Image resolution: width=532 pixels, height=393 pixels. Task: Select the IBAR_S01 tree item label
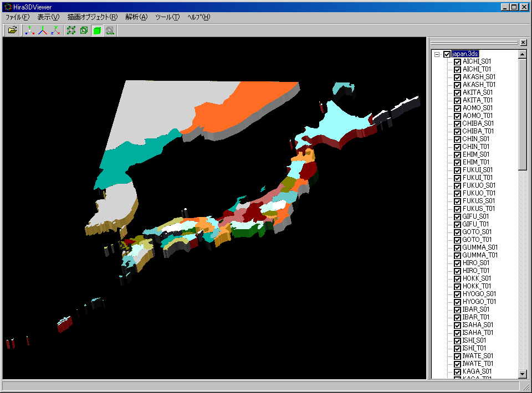[475, 309]
